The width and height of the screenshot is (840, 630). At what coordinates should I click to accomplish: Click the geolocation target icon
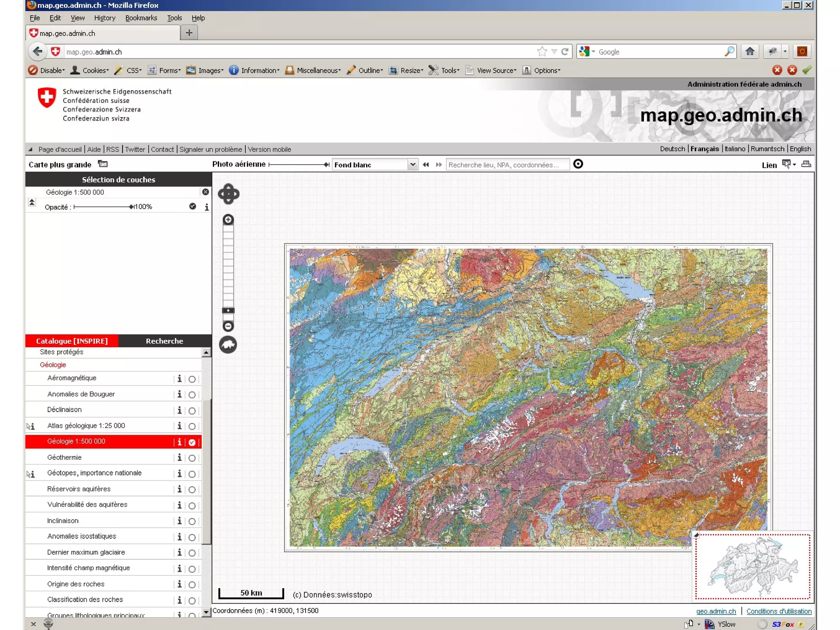578,164
